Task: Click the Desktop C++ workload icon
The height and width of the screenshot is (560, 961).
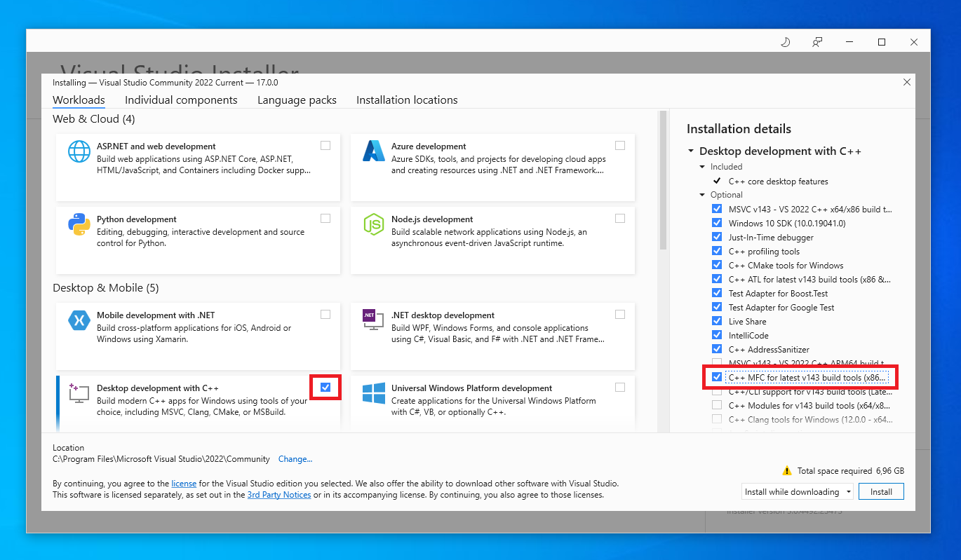Action: 79,393
